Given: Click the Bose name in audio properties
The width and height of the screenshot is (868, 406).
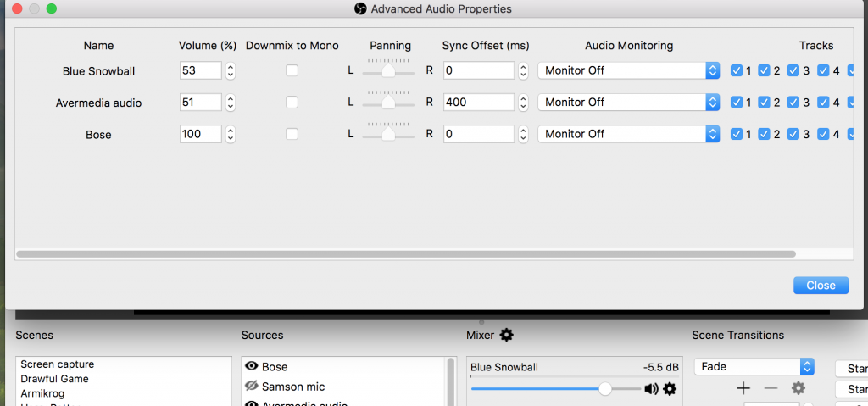Looking at the screenshot, I should pyautogui.click(x=98, y=135).
